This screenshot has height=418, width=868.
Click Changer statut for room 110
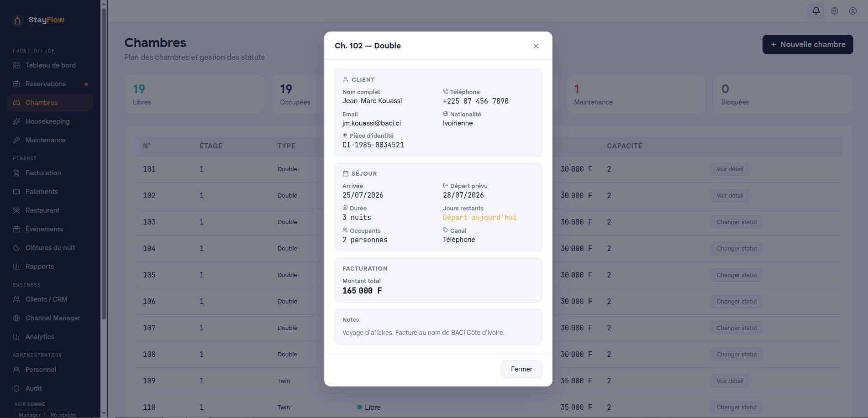click(x=736, y=408)
